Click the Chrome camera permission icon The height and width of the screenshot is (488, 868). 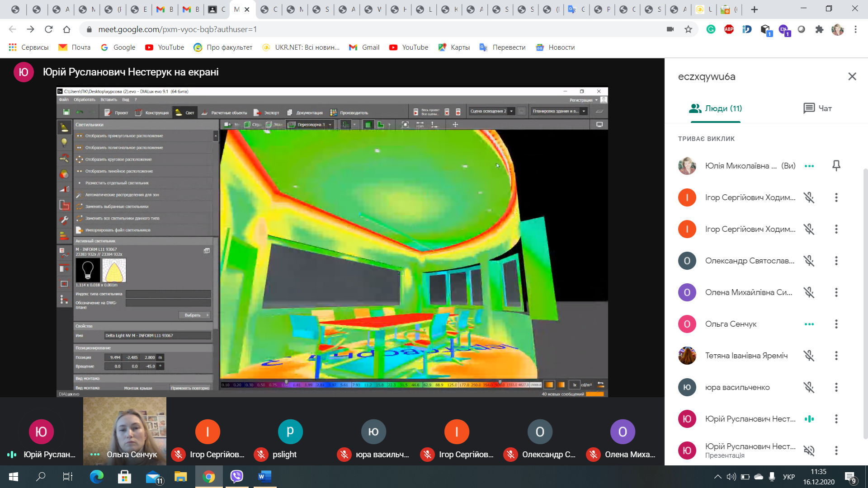(670, 29)
